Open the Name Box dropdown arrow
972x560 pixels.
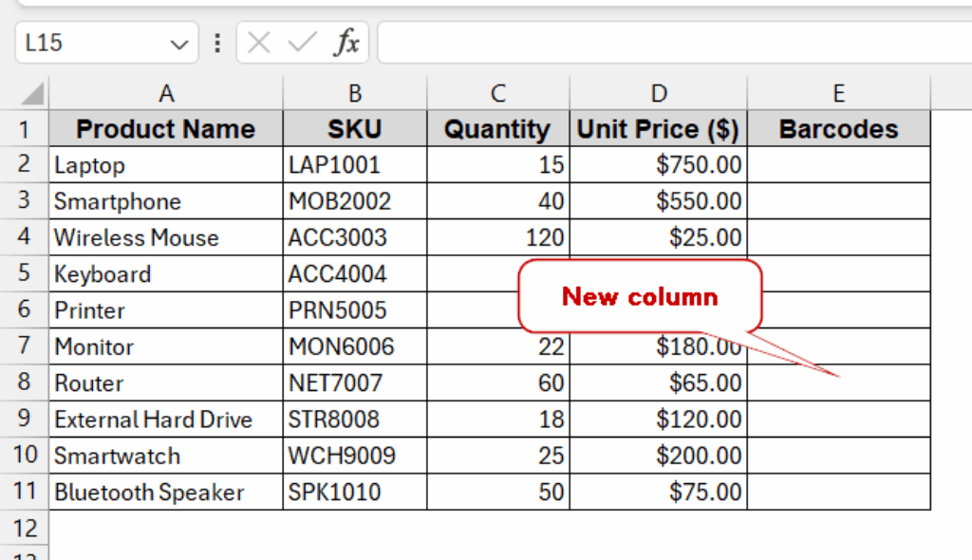click(178, 42)
